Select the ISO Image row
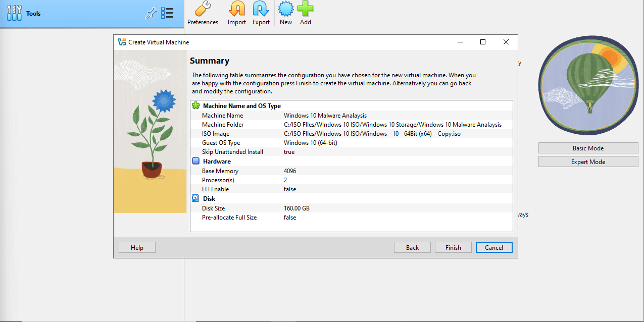The image size is (644, 322). click(x=352, y=134)
